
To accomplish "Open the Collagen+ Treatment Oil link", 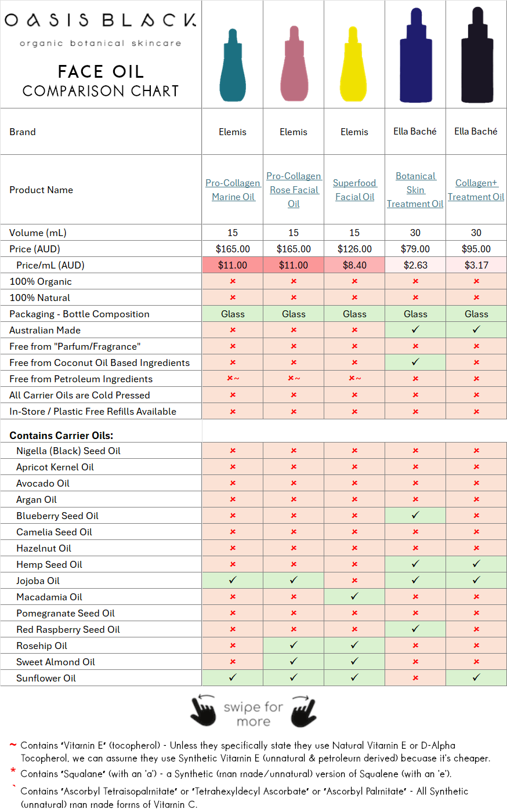I will pos(476,190).
